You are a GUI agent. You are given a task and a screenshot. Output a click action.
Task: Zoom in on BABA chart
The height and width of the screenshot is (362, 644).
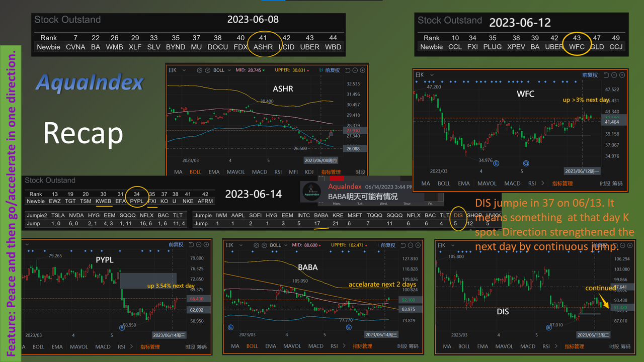(x=418, y=245)
